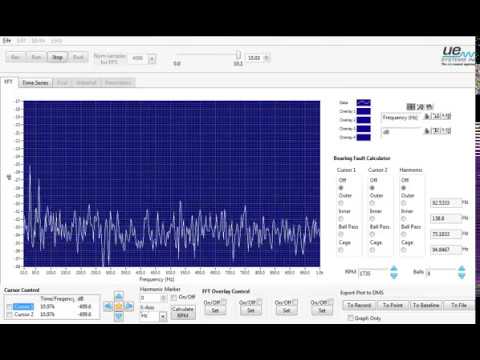Viewport: 480px width, 360px height.
Task: Open the File menu
Action: point(7,41)
